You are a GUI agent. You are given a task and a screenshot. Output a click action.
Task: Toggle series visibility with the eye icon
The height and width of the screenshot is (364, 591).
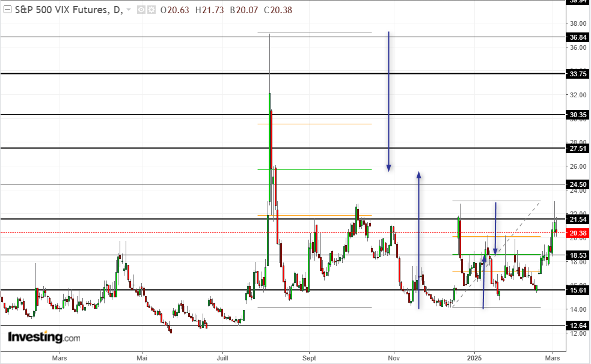pos(141,10)
